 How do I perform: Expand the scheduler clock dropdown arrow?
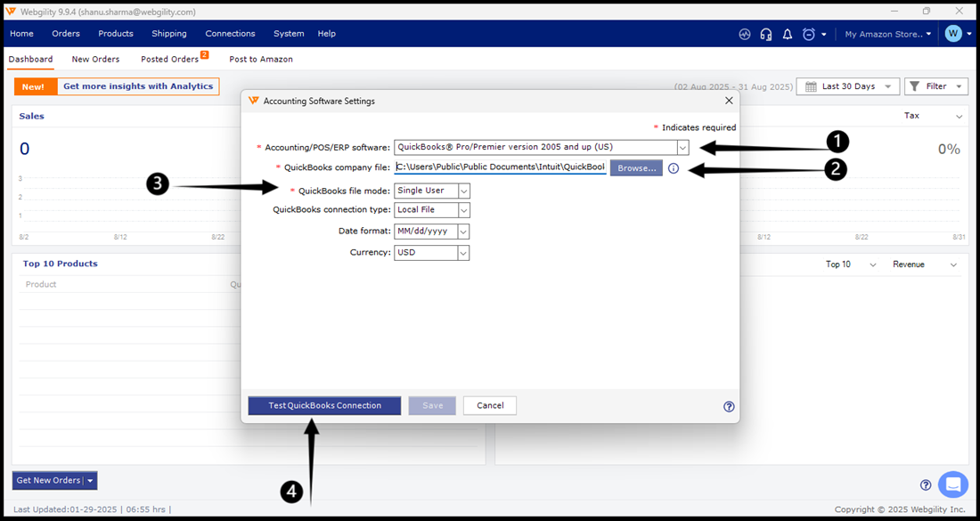click(x=824, y=35)
